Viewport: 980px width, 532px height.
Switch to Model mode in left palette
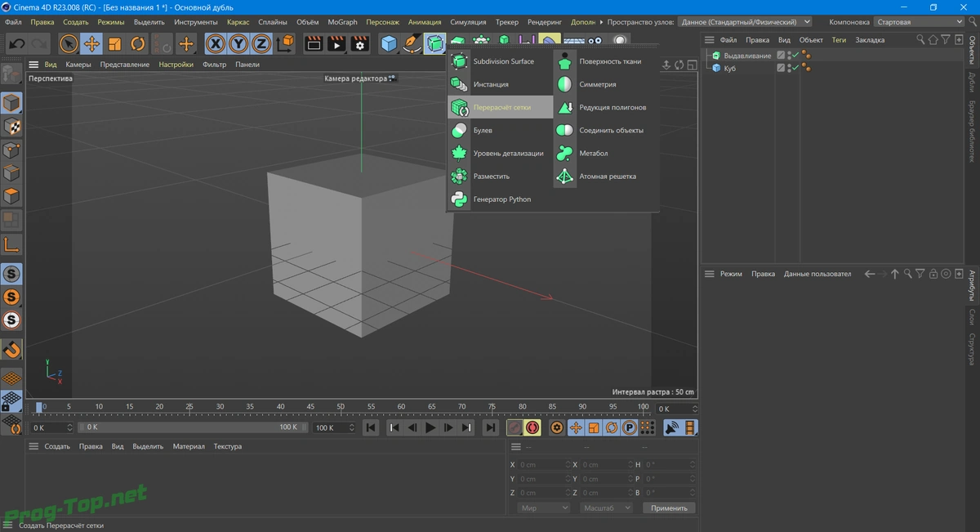[11, 104]
